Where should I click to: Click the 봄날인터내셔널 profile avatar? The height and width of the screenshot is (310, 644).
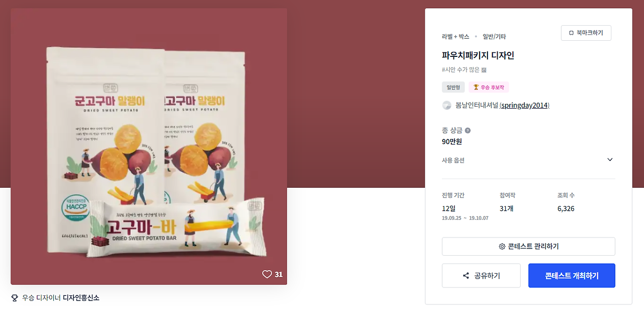(x=446, y=105)
